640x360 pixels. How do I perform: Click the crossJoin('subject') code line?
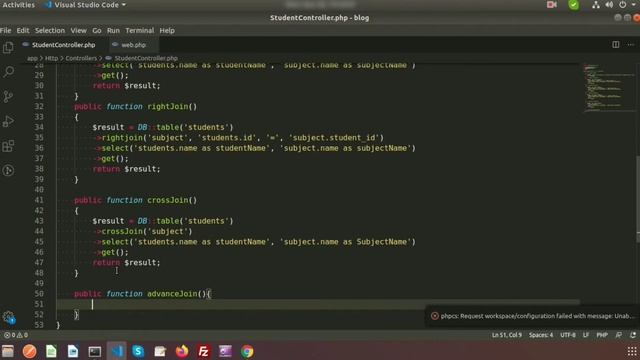[142, 231]
